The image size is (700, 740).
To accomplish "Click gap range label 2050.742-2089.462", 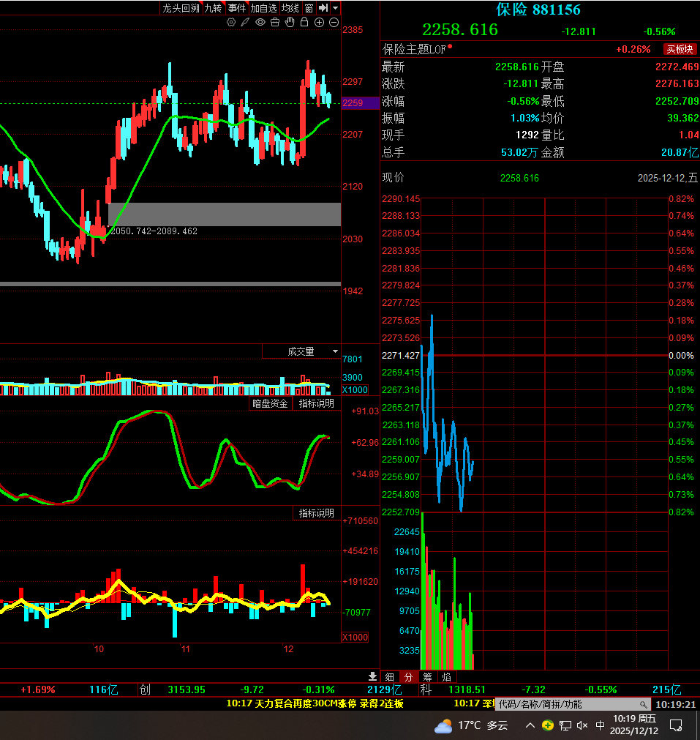I will [x=154, y=231].
